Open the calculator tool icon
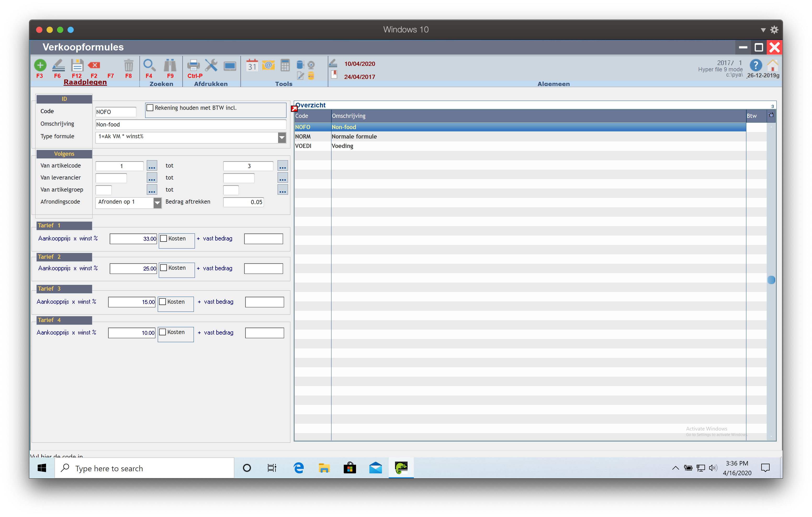Viewport: 812px width, 517px height. coord(285,65)
